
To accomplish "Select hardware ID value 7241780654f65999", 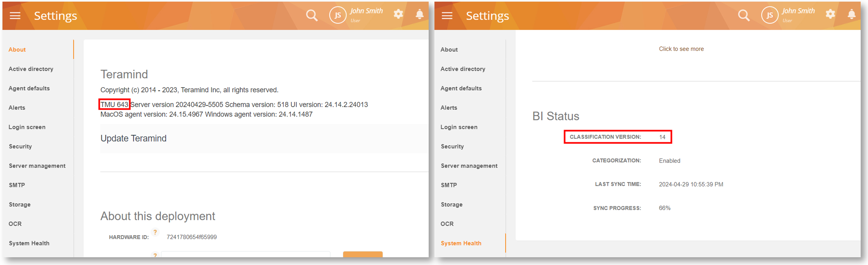I will pyautogui.click(x=192, y=237).
